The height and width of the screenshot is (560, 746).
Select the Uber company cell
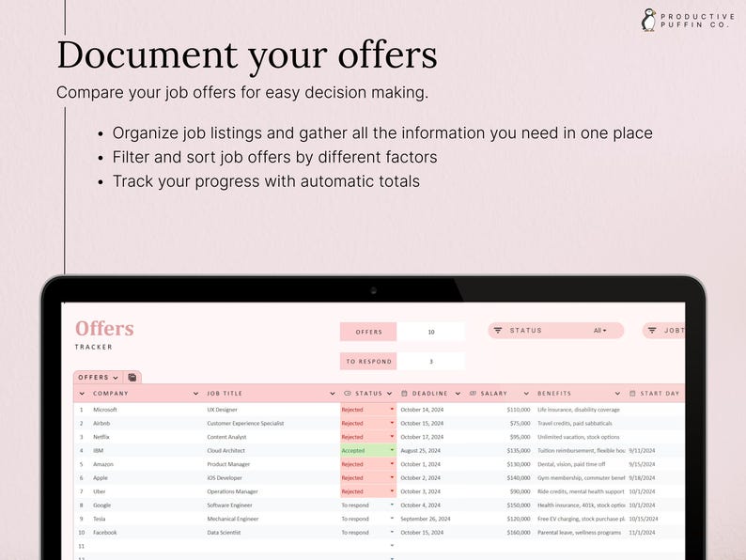pos(147,491)
